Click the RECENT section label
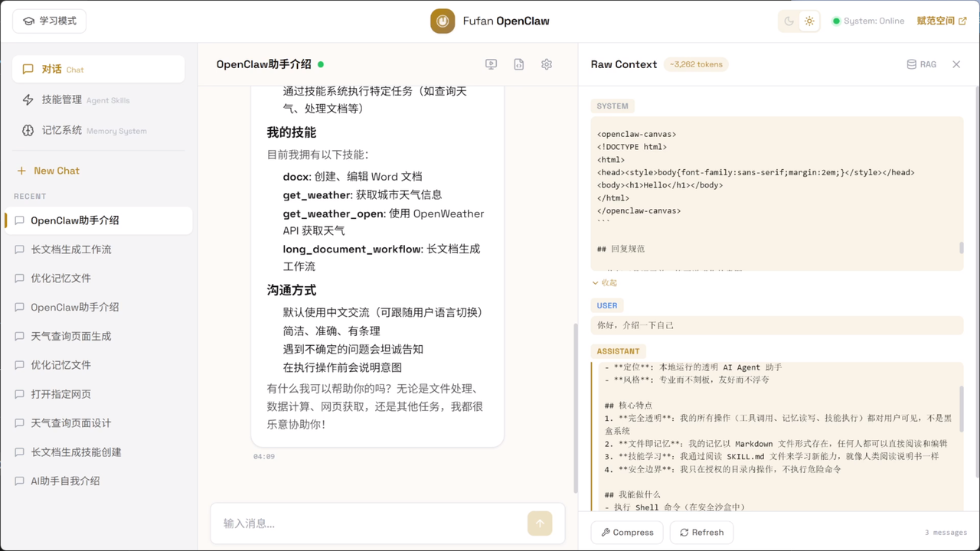The height and width of the screenshot is (551, 980). (30, 197)
